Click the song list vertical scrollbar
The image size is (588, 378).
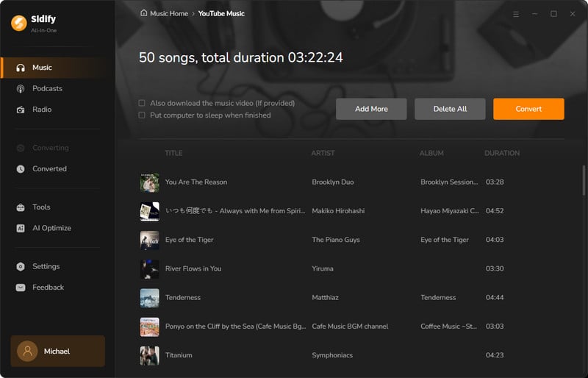[584, 180]
